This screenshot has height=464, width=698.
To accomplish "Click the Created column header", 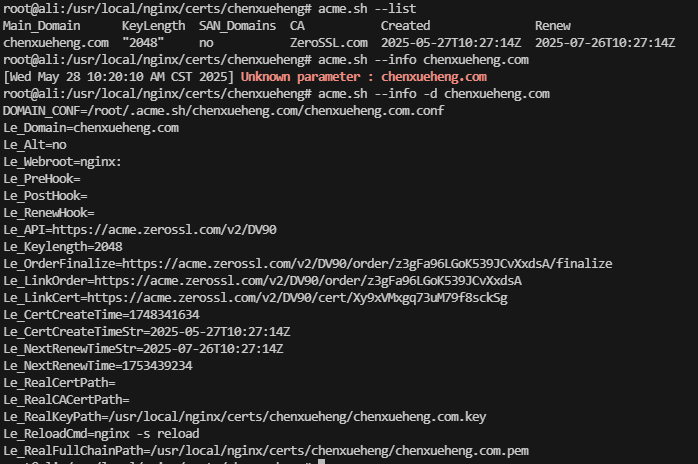I will (x=406, y=26).
